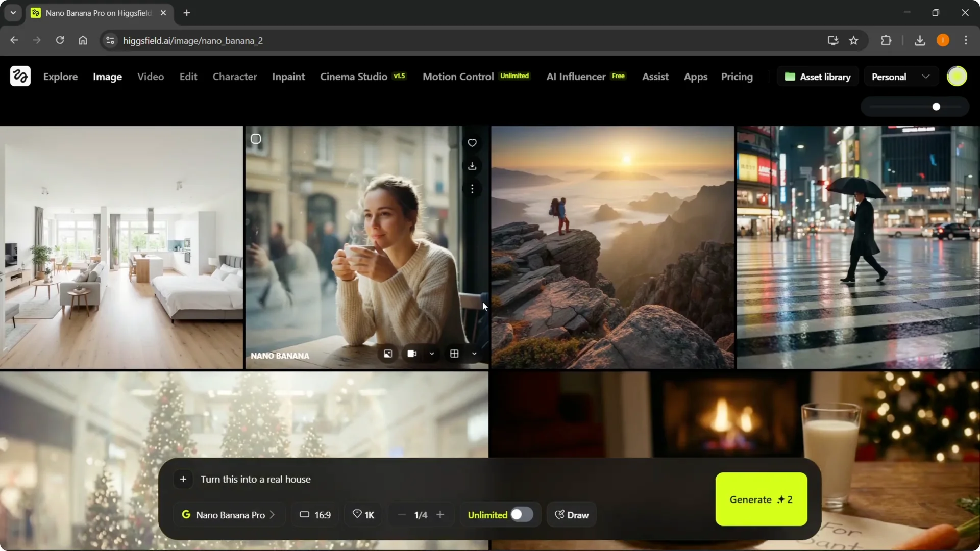Viewport: 980px width, 551px height.
Task: Go to the Cinema Studio tab
Action: [353, 77]
